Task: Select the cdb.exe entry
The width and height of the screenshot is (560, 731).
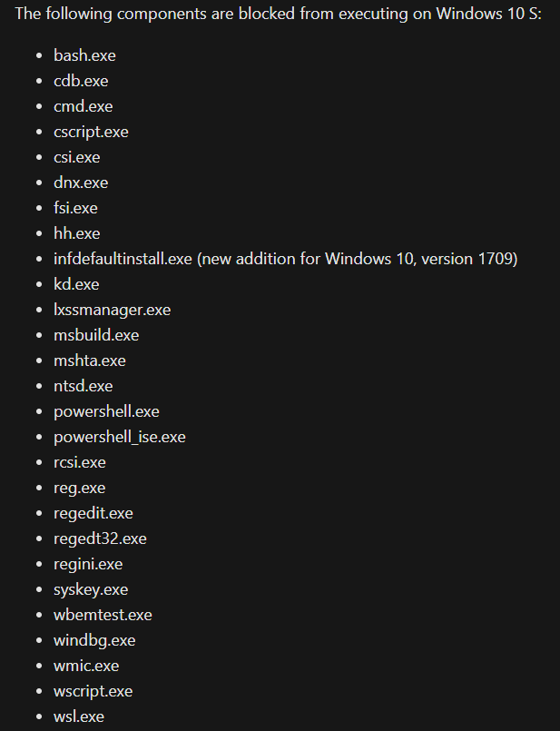Action: (x=81, y=81)
